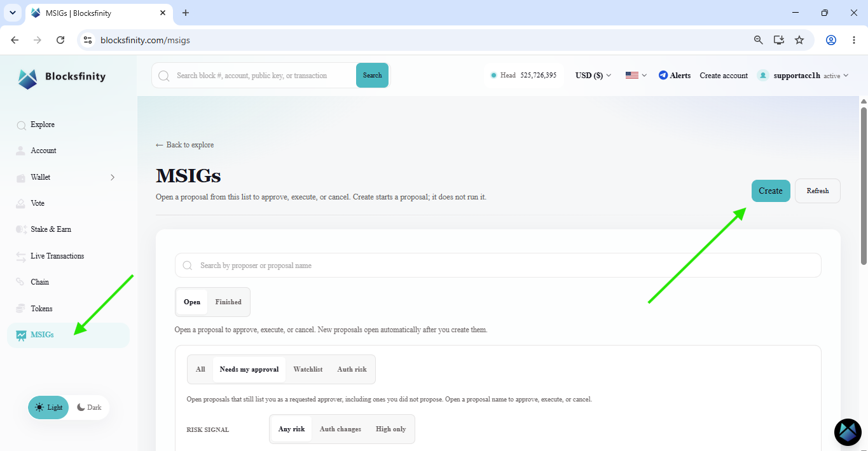The image size is (868, 451).
Task: Follow Back to explore link
Action: tap(184, 145)
